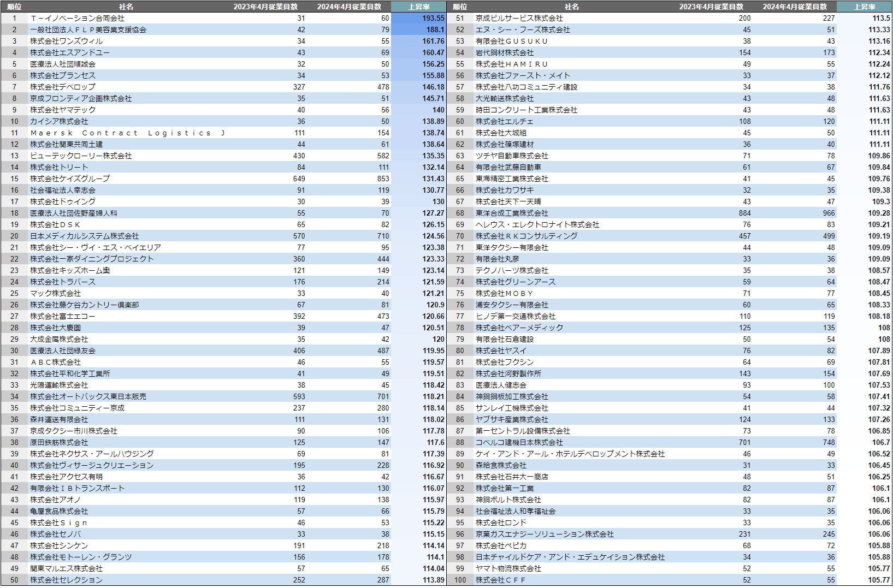Click the 966 employee count for 東洋合成工業株式会社
This screenshot has height=588, width=893.
click(x=829, y=213)
